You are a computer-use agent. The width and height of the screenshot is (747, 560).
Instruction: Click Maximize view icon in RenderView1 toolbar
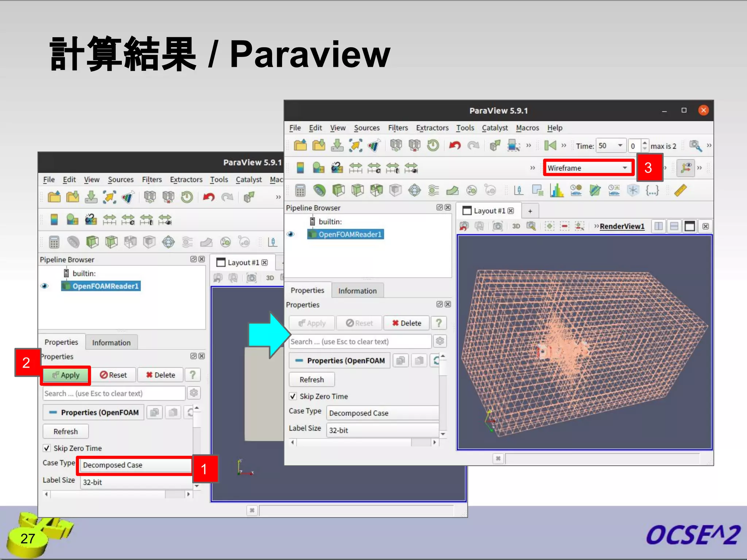(x=690, y=226)
